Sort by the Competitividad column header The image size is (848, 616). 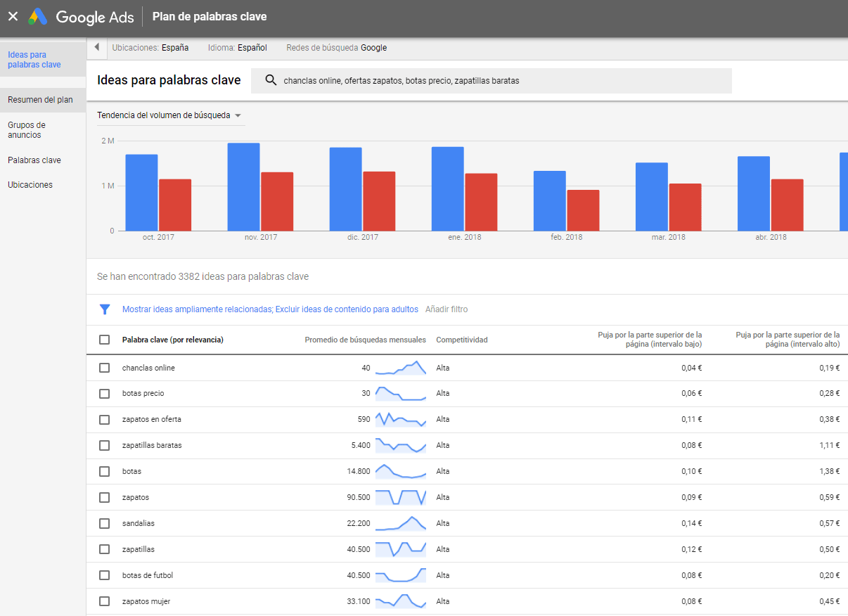coord(462,340)
